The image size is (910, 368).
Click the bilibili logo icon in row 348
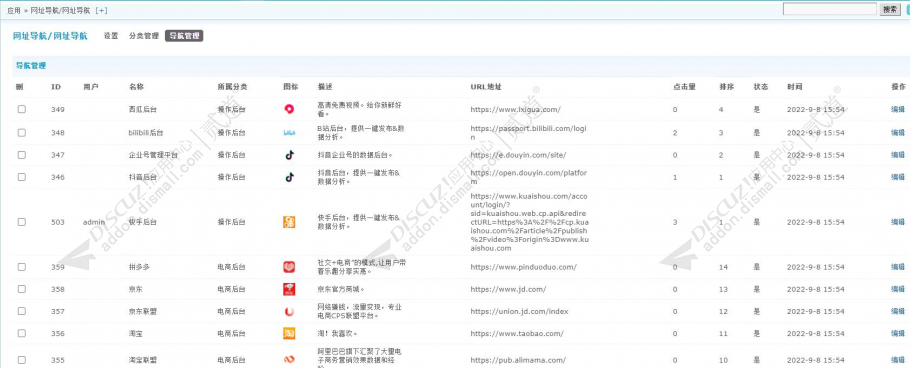click(289, 132)
